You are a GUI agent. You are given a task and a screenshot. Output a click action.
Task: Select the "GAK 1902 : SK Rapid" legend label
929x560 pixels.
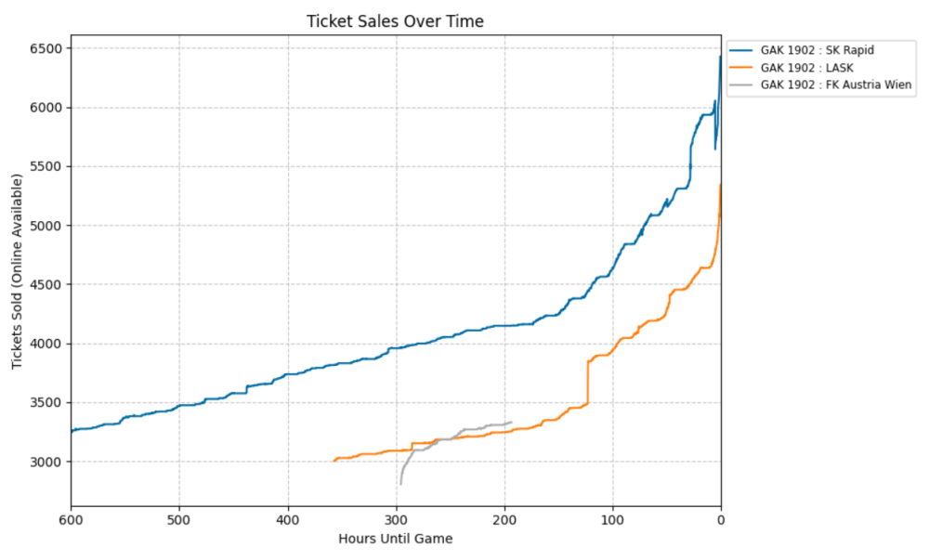(817, 50)
